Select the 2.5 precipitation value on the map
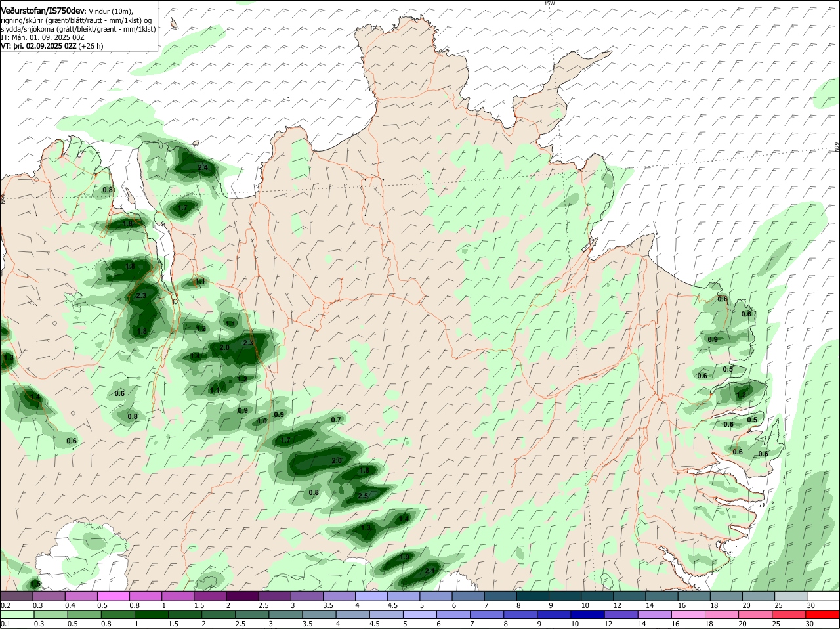Screen dimensions: 840x629 [x=363, y=496]
